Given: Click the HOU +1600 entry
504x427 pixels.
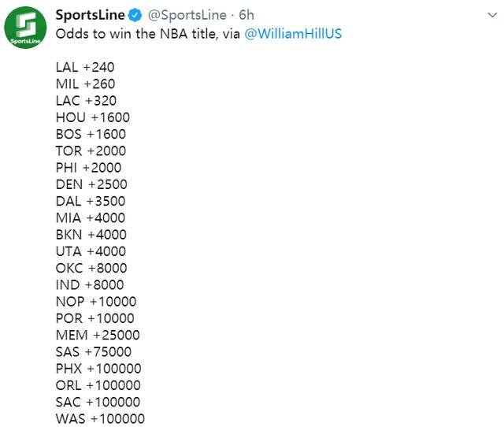Looking at the screenshot, I should pyautogui.click(x=93, y=117).
